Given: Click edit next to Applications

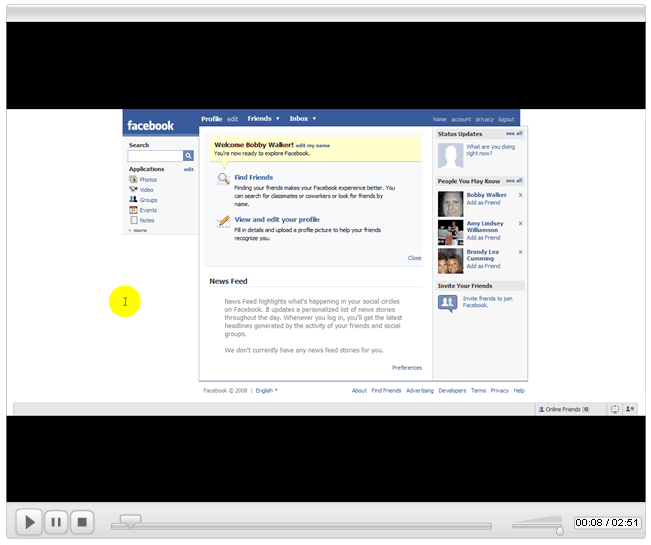Looking at the screenshot, I should tap(189, 169).
